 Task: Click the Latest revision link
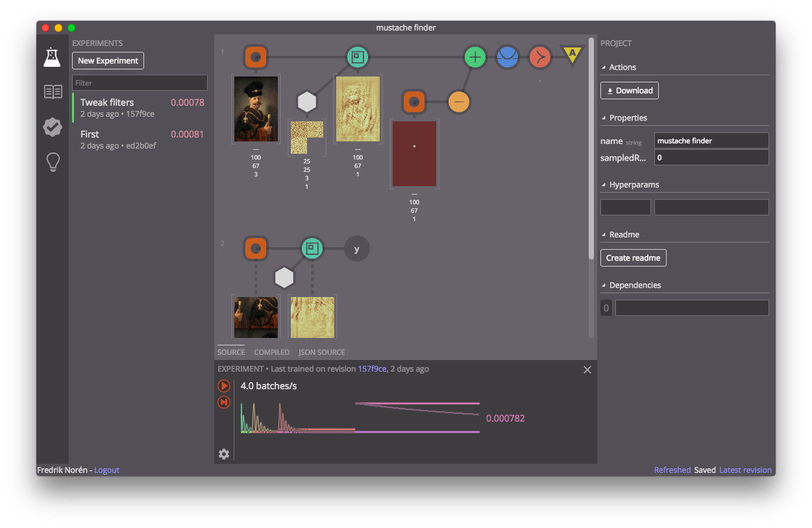pyautogui.click(x=745, y=470)
